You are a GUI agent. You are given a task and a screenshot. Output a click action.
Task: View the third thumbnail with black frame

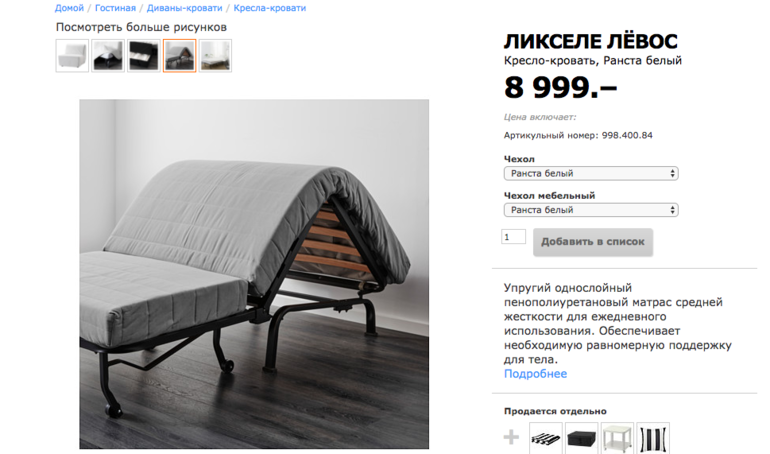[144, 55]
